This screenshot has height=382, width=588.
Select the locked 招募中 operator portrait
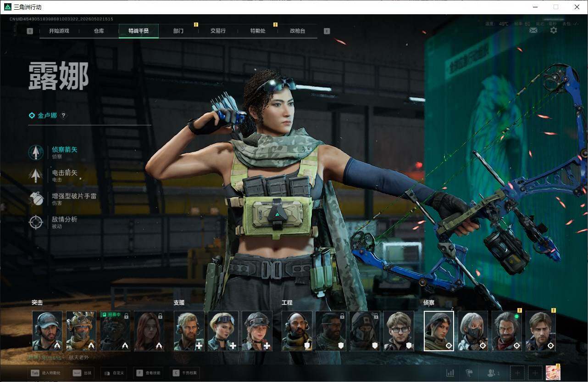[115, 331]
